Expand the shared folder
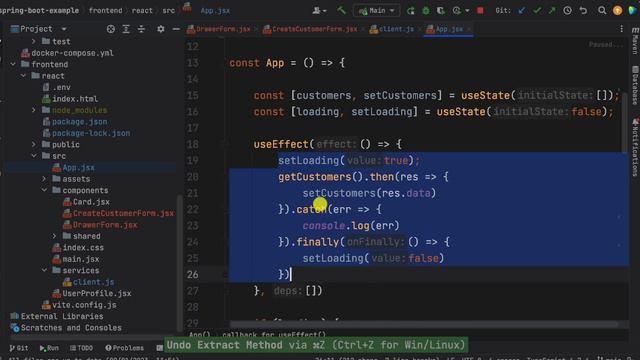640x360 pixels. [55, 236]
